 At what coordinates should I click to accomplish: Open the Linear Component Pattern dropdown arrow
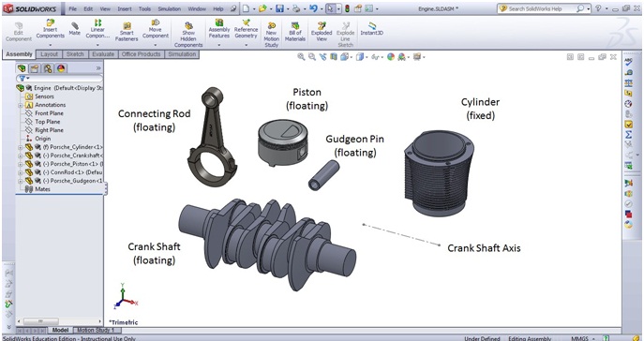click(x=97, y=45)
